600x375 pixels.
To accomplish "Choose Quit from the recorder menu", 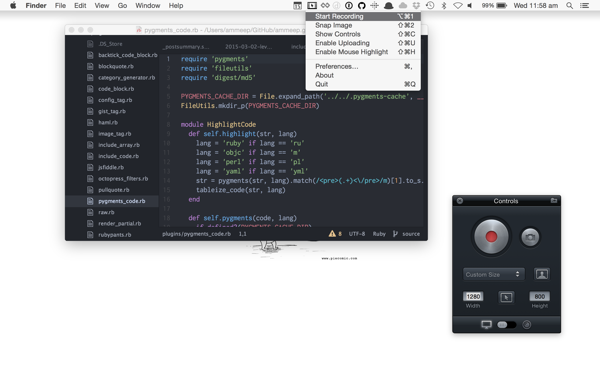I will (363, 84).
